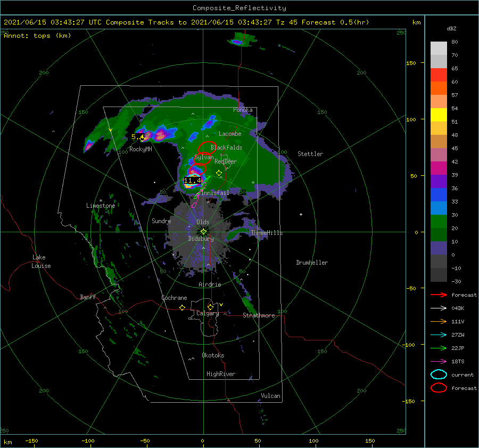Click the light gray 70 dBZ swatch
Viewport: 479px width, 448px height.
(439, 61)
